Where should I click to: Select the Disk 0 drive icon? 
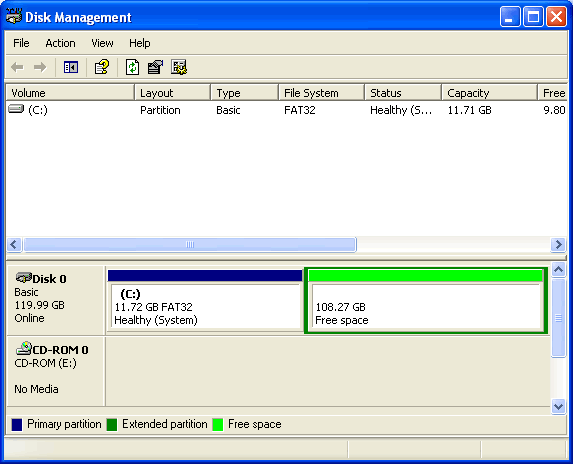pyautogui.click(x=23, y=278)
